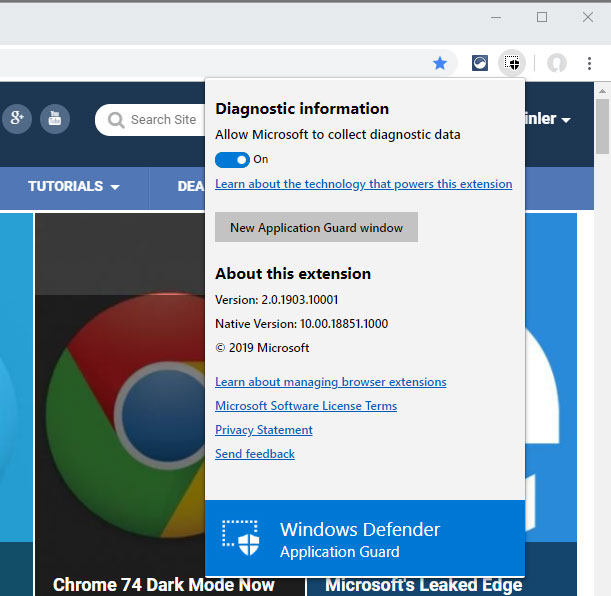Maximize the browser window
611x596 pixels.
point(542,17)
